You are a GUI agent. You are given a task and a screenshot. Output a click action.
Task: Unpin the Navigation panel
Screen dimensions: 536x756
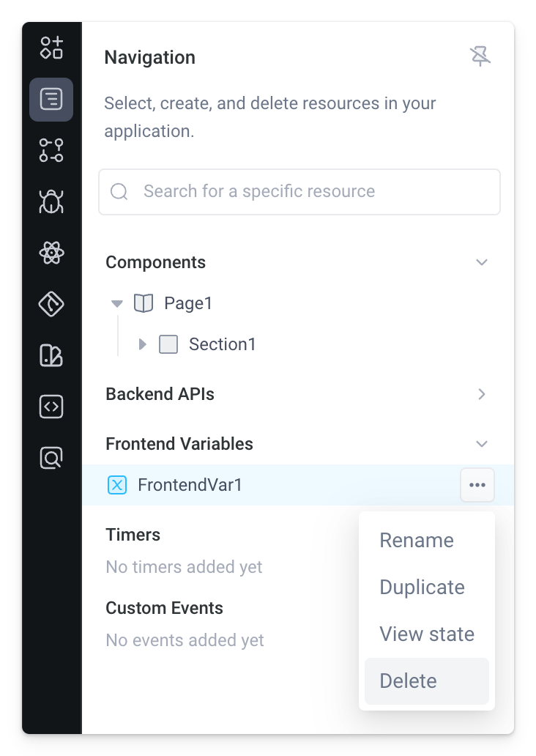(x=481, y=56)
